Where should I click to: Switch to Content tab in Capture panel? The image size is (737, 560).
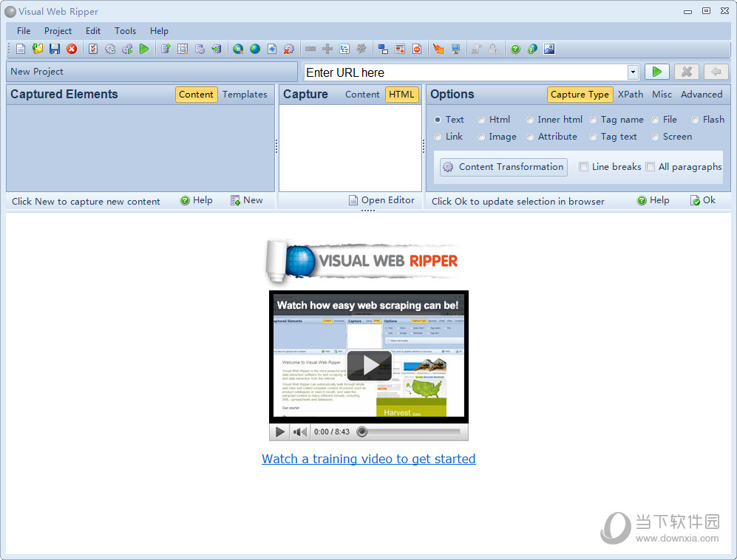362,95
